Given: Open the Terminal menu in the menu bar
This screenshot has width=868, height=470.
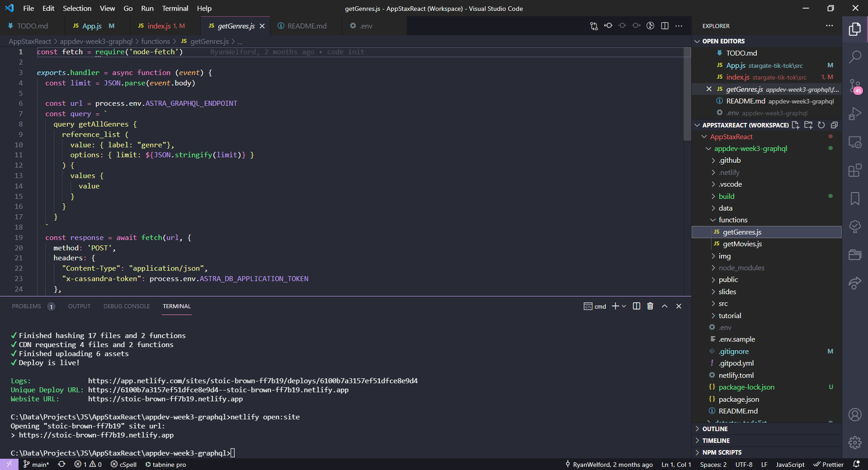Looking at the screenshot, I should pyautogui.click(x=175, y=8).
